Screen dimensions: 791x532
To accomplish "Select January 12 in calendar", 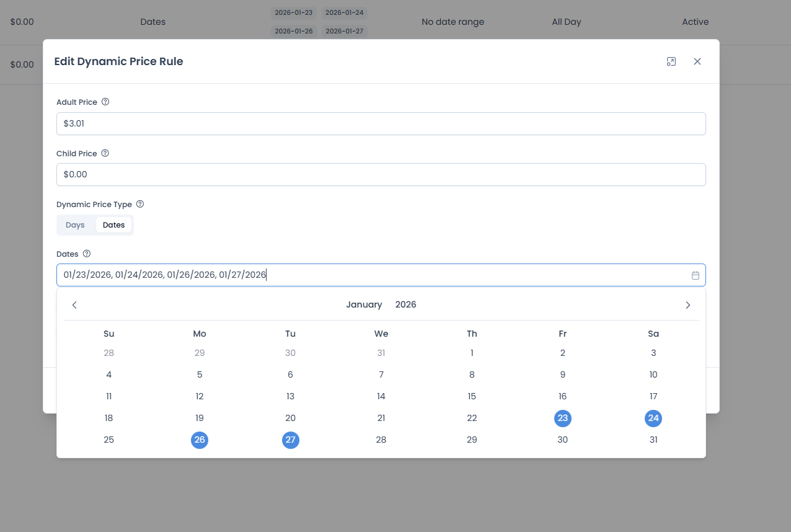I will 200,397.
